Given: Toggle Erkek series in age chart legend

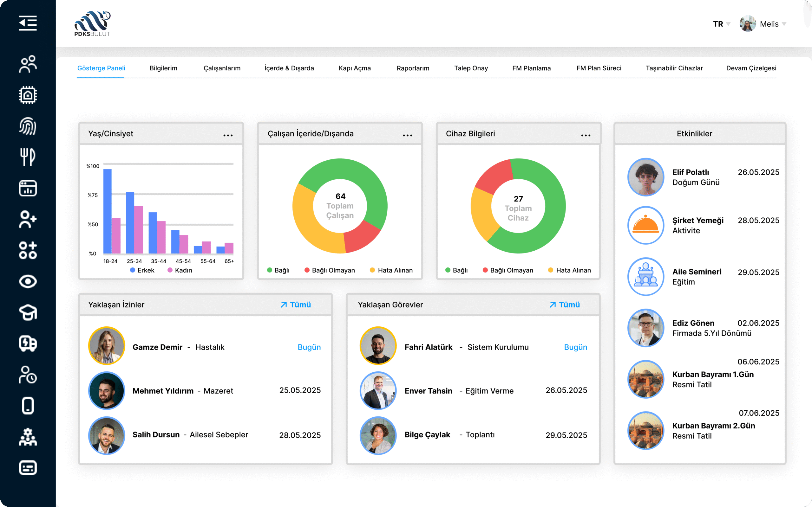Looking at the screenshot, I should [142, 270].
